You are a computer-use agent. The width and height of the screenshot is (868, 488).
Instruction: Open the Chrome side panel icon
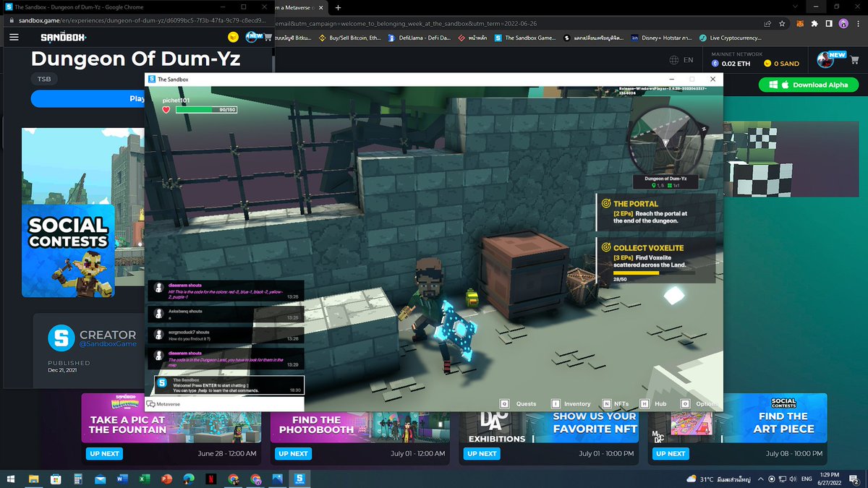pyautogui.click(x=829, y=24)
